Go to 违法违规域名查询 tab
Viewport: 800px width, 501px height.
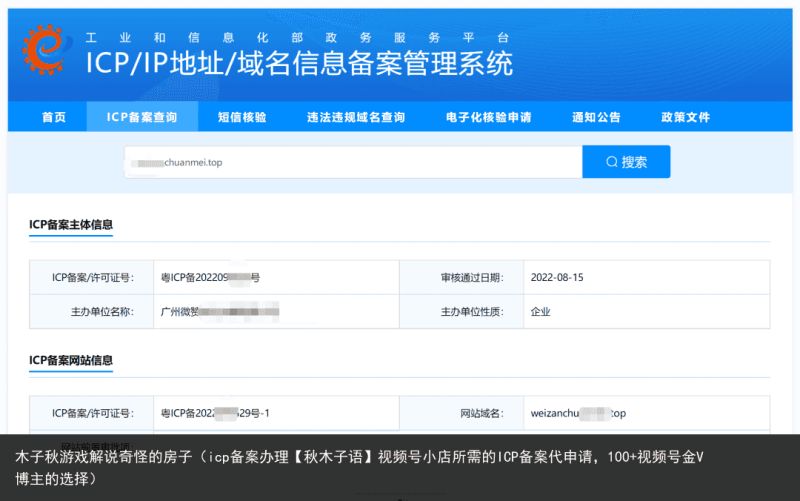click(356, 117)
